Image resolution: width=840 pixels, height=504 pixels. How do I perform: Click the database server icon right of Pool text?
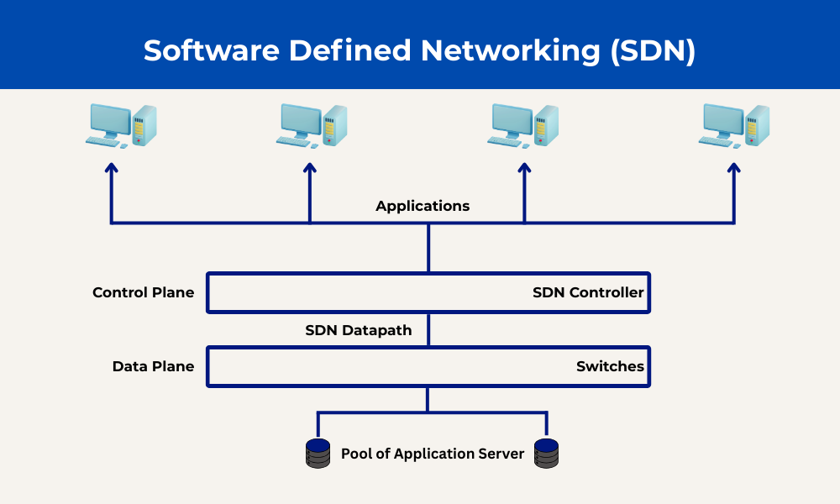(547, 454)
